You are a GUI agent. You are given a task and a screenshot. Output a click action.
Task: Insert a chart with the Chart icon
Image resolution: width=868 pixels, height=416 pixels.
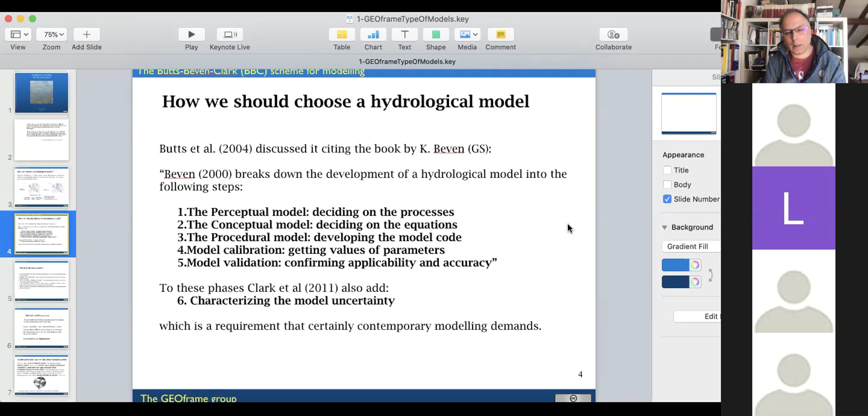(373, 34)
